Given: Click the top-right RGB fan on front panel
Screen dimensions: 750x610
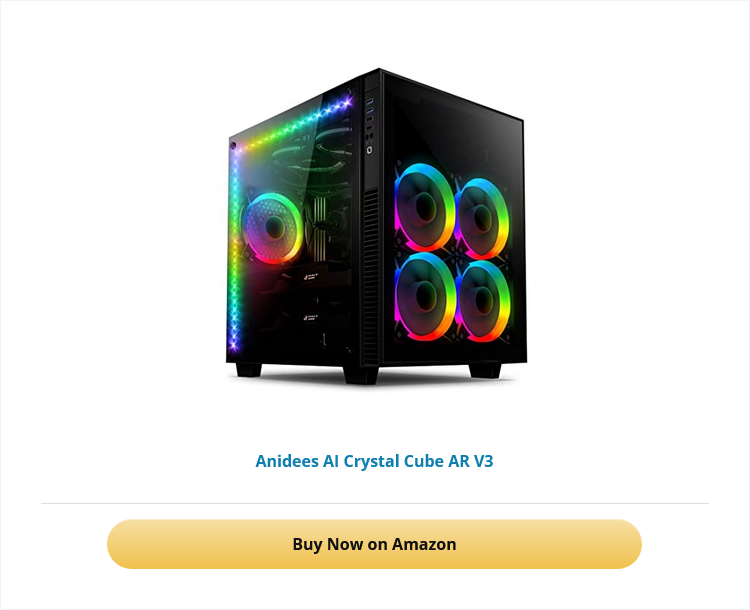Looking at the screenshot, I should tap(482, 219).
